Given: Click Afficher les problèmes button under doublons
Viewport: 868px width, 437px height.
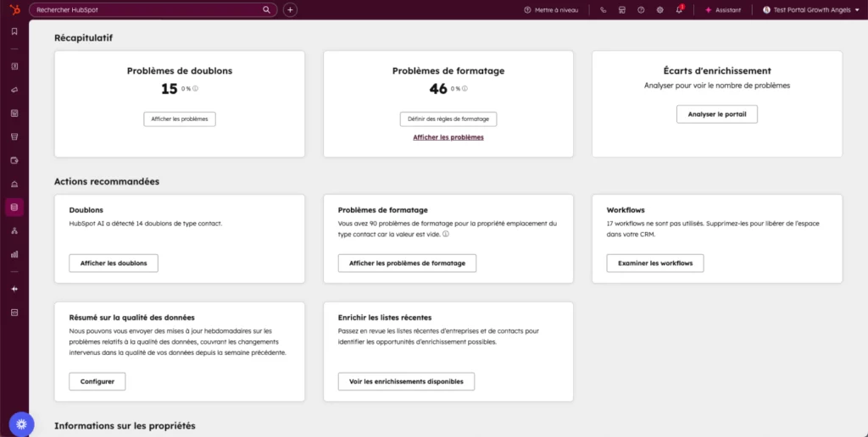Looking at the screenshot, I should coord(180,119).
